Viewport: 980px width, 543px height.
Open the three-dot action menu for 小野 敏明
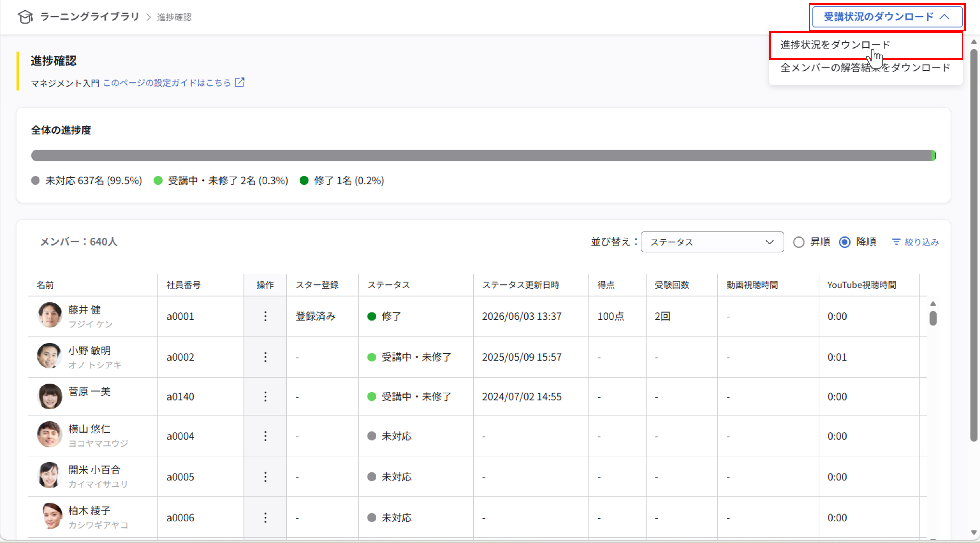[x=265, y=357]
